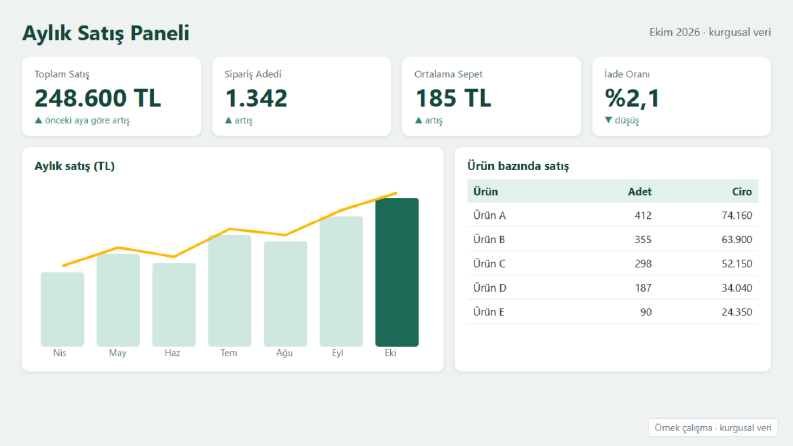Select the 'Ürün A' row label

tap(490, 215)
